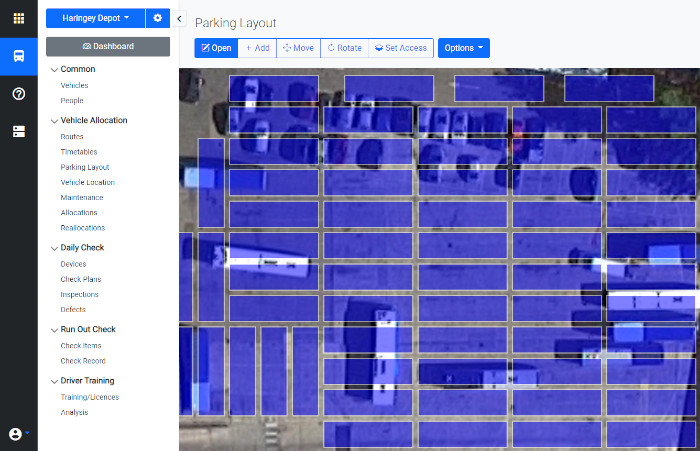Open Inspections page
Image resolution: width=700 pixels, height=451 pixels.
79,294
